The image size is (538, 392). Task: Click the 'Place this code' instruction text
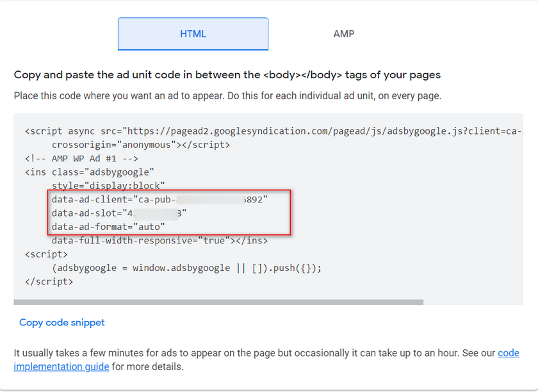click(x=227, y=96)
